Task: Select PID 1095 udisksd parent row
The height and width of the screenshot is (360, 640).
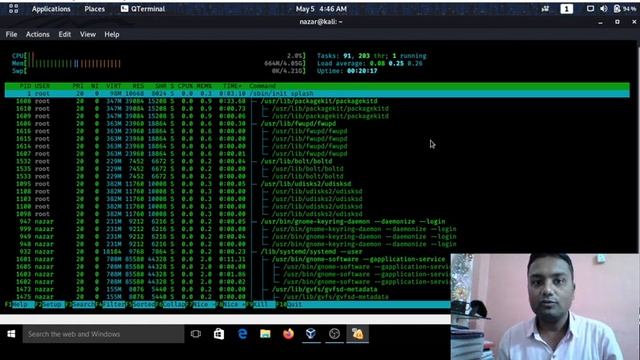Action: pyautogui.click(x=317, y=184)
